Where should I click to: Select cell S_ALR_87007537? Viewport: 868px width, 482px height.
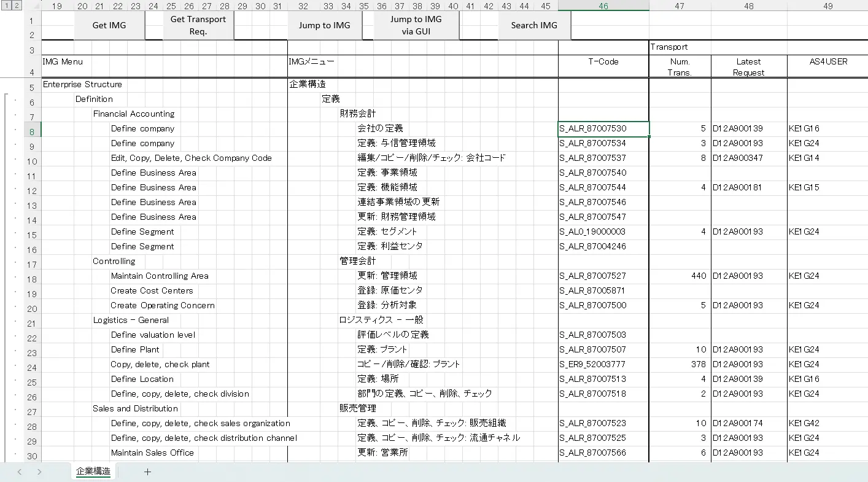coord(603,158)
